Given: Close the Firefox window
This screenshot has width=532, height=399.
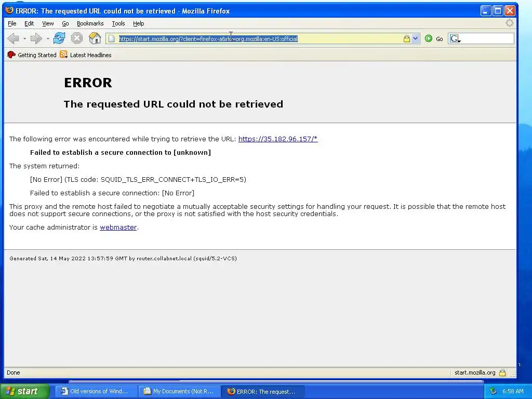Looking at the screenshot, I should click(510, 11).
